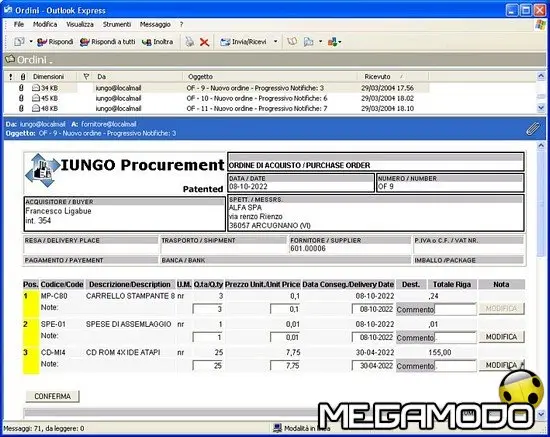The image size is (550, 437).
Task: Open Invia/Ricevi dropdown arrow
Action: pos(276,42)
